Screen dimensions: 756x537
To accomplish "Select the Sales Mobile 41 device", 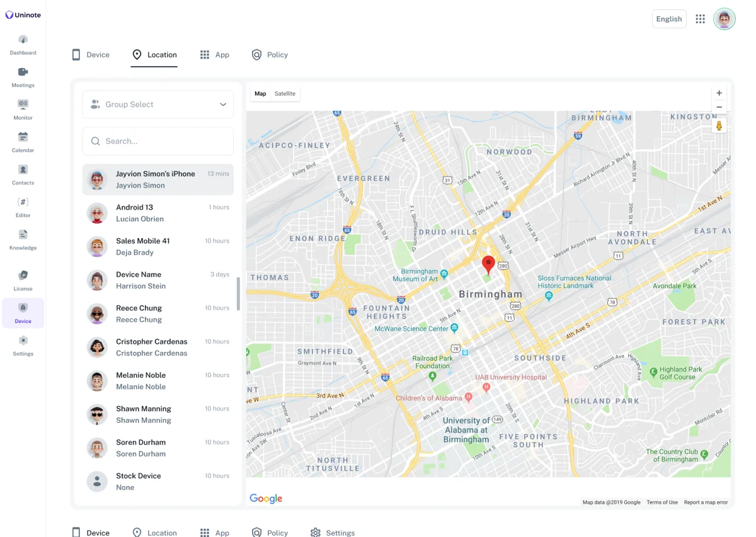I will point(158,247).
